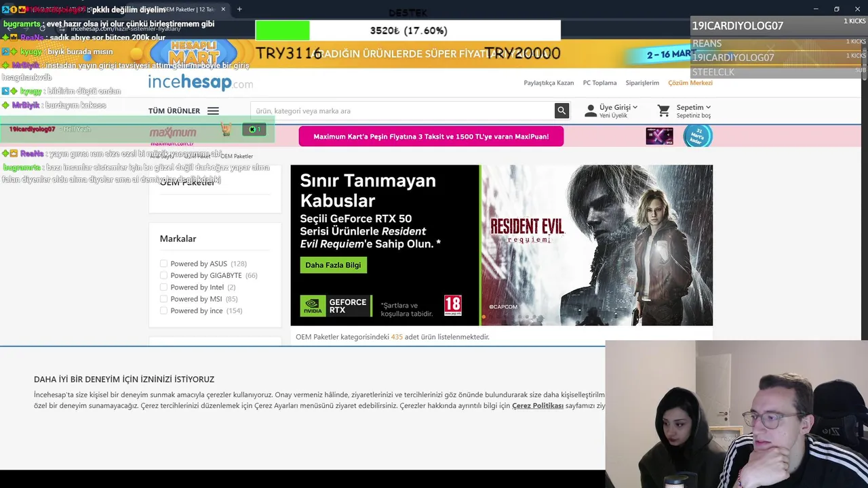Open a new browser tab
This screenshot has height=488, width=868.
pyautogui.click(x=239, y=9)
